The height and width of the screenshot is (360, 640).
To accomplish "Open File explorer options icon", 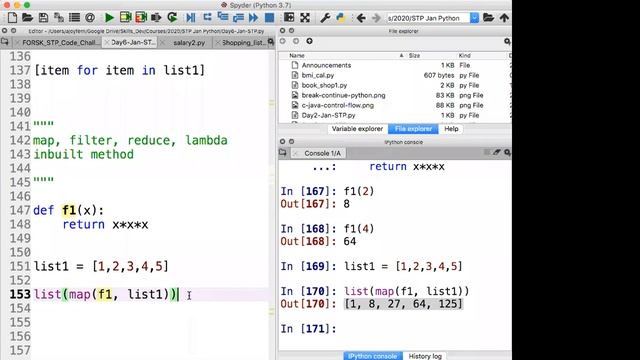I will 507,41.
